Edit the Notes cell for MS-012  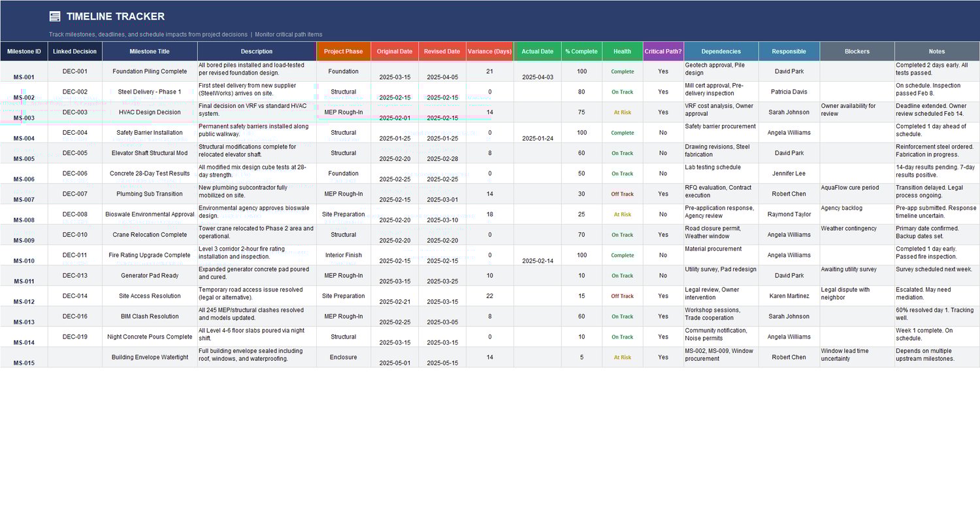point(936,296)
